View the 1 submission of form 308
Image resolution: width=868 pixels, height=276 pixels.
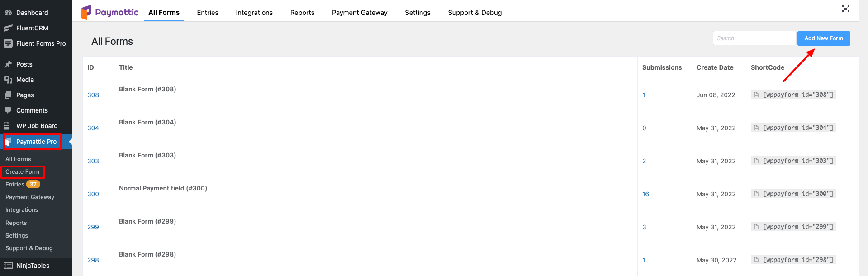[x=644, y=95]
